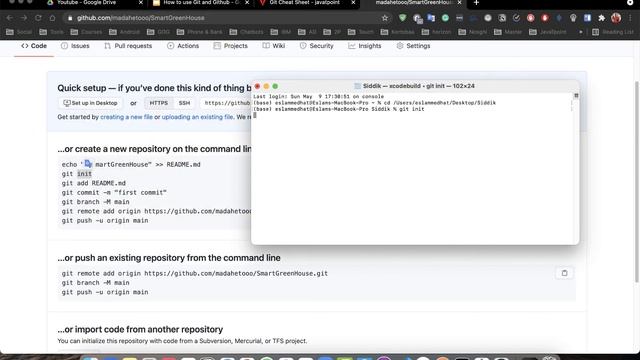The width and height of the screenshot is (640, 360).
Task: Close the How to use Git tab
Action: (247, 3)
